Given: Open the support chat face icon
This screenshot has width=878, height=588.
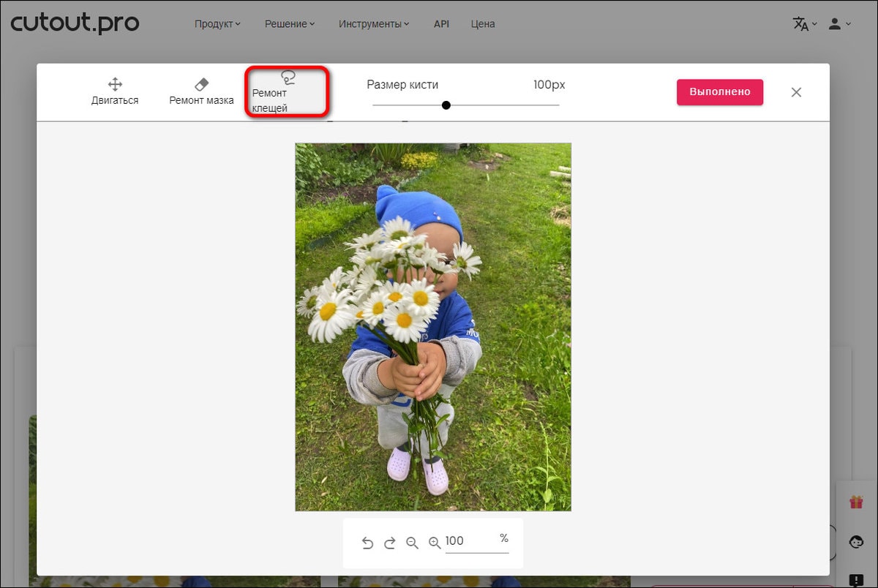Looking at the screenshot, I should (x=856, y=542).
